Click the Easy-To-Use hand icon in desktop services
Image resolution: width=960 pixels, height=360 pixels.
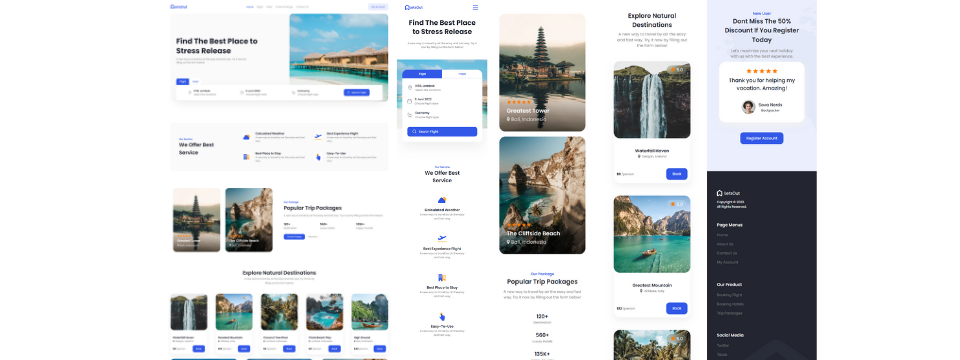coord(318,157)
